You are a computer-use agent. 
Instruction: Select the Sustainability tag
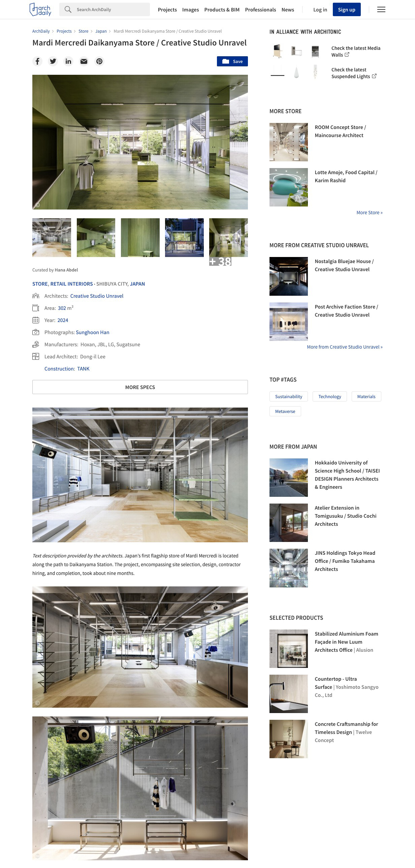(x=288, y=396)
